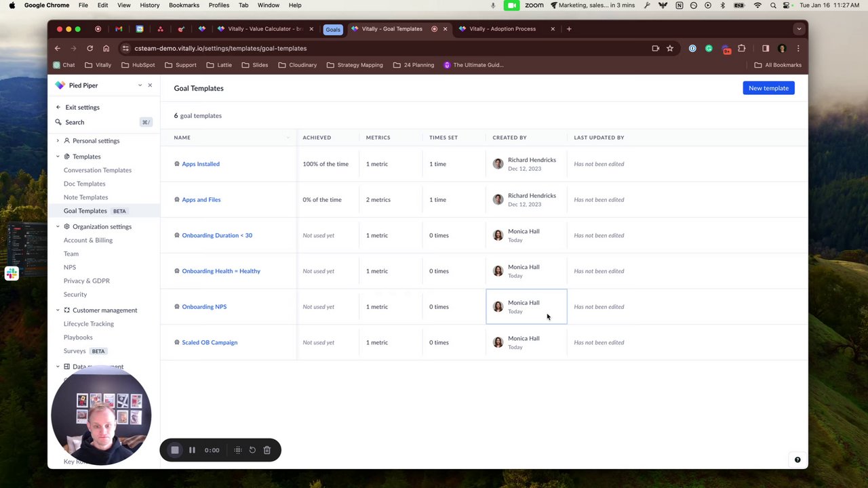Open the Playbooks settings page

coord(78,338)
